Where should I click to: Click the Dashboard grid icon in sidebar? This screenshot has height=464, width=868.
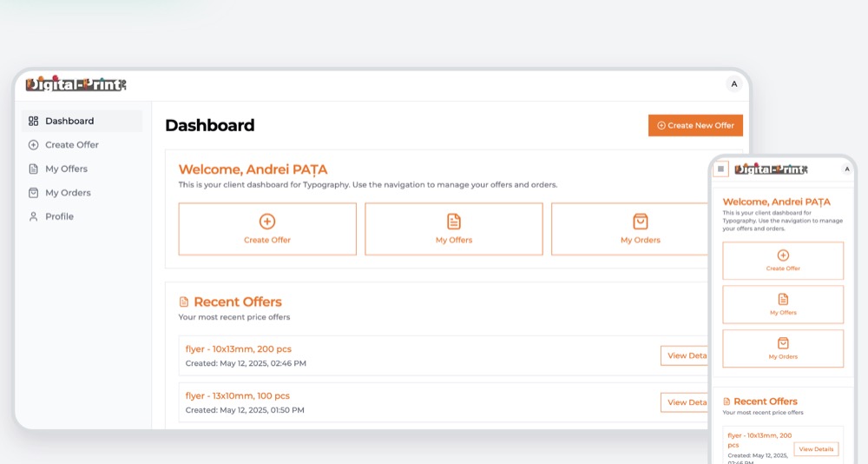(33, 121)
